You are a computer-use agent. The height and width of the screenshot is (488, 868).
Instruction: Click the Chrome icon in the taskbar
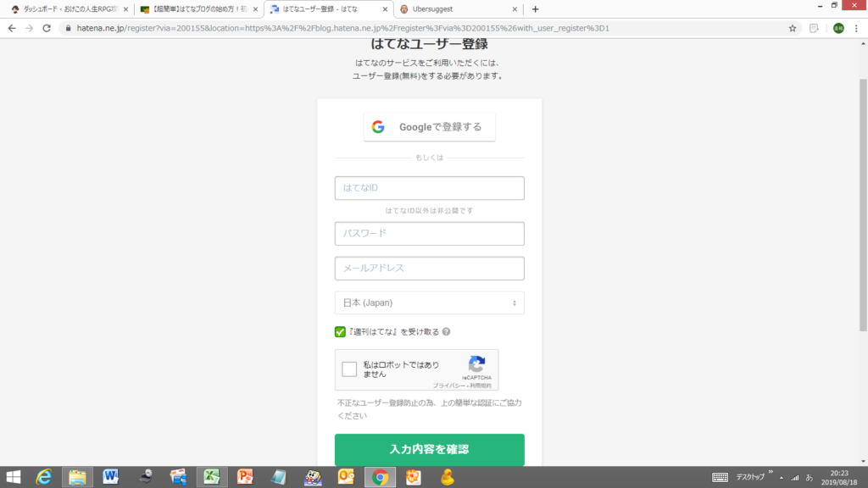pos(380,477)
